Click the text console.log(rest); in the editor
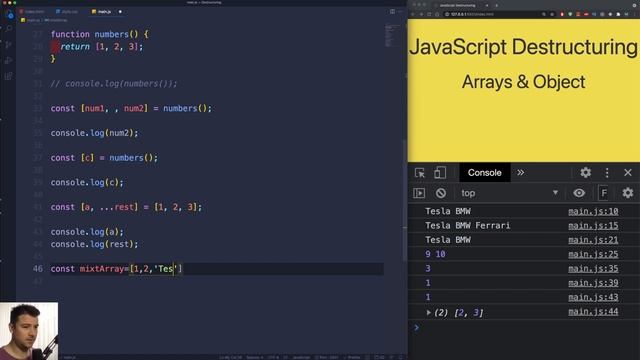 94,244
